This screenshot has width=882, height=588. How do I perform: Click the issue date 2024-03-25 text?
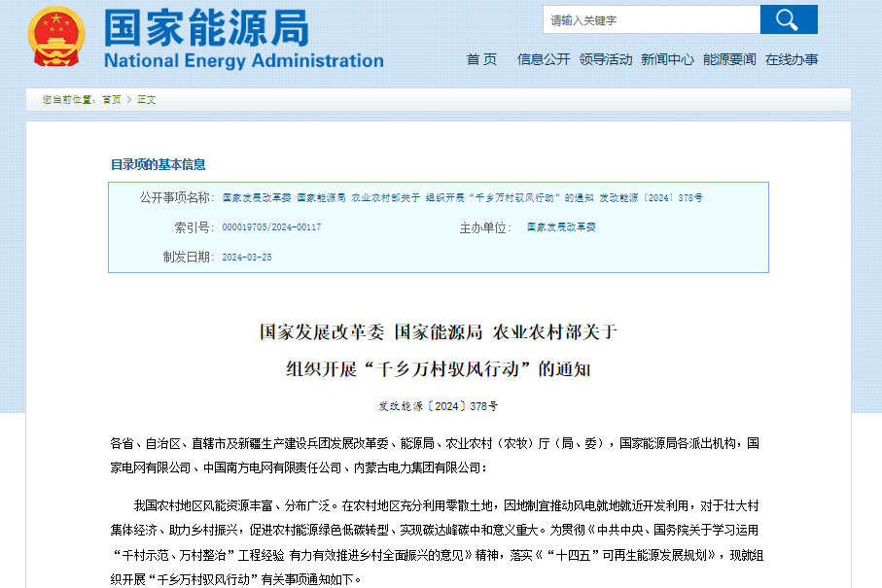(x=249, y=258)
